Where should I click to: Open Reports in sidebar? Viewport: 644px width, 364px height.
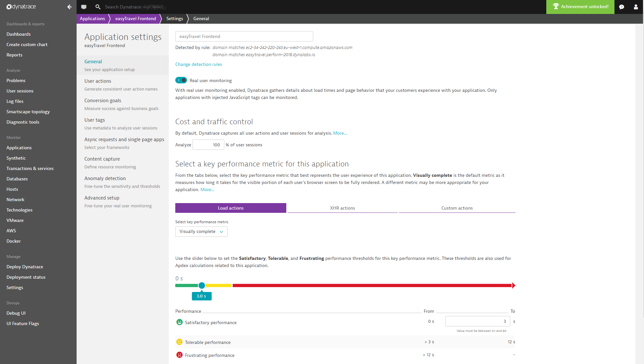click(x=14, y=55)
